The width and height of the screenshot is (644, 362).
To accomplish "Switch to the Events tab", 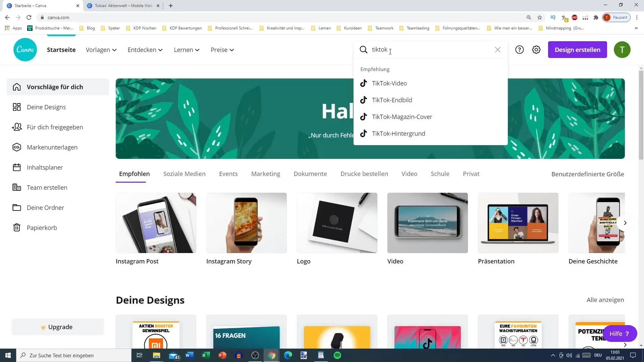I will pyautogui.click(x=228, y=174).
